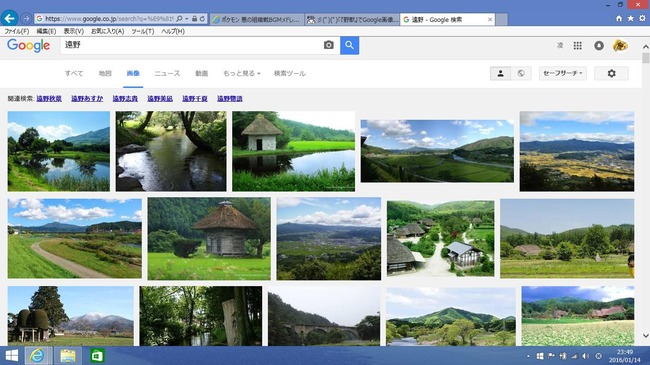
Task: Click the fourth related search link
Action: click(x=160, y=99)
